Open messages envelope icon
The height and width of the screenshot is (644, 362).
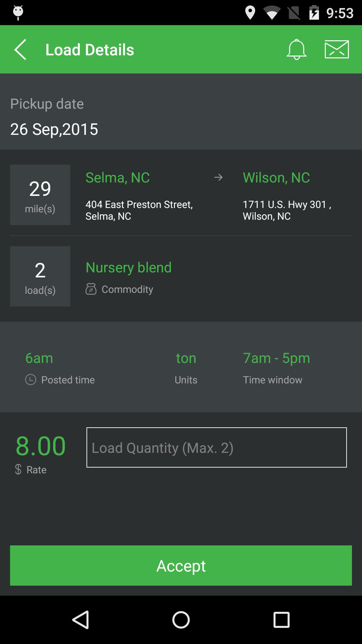tap(337, 50)
